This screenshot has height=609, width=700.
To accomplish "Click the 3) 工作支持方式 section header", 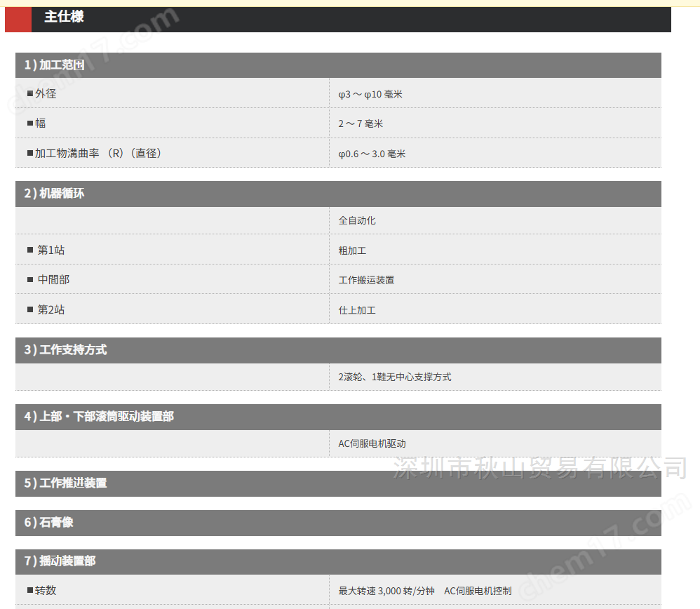I will (x=338, y=350).
